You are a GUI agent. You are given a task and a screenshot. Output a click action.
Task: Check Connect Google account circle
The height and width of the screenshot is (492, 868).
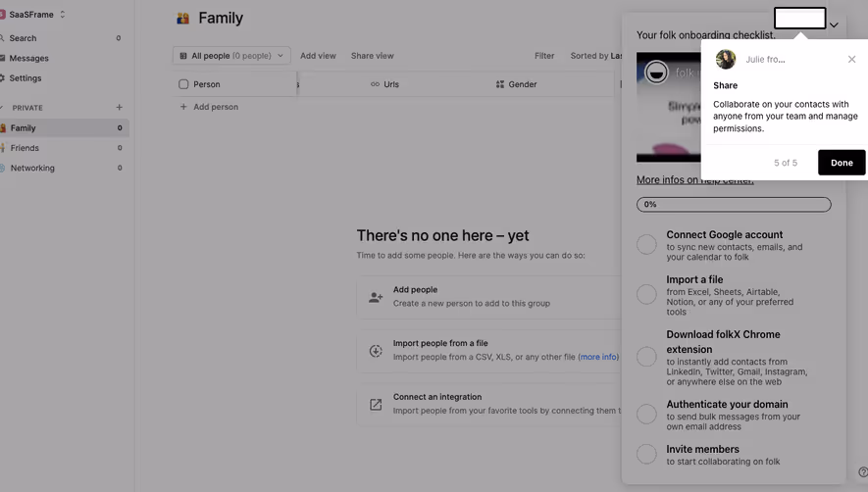(x=646, y=244)
